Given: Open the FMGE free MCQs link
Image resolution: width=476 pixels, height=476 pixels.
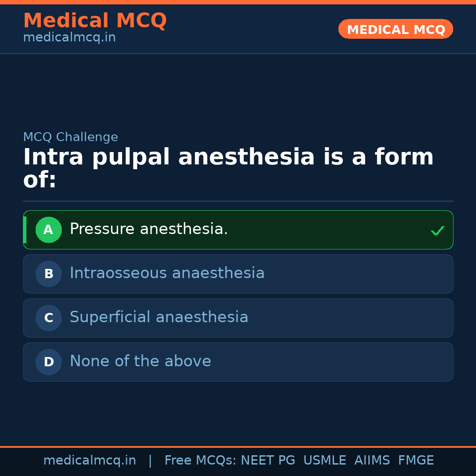Looking at the screenshot, I should click(416, 460).
